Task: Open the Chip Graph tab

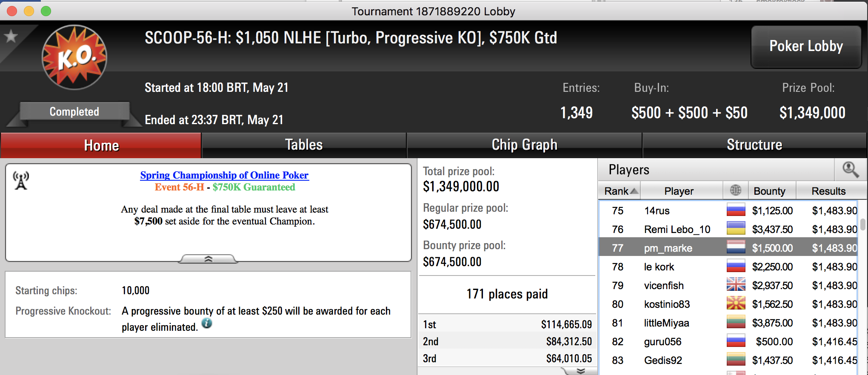Action: click(524, 145)
